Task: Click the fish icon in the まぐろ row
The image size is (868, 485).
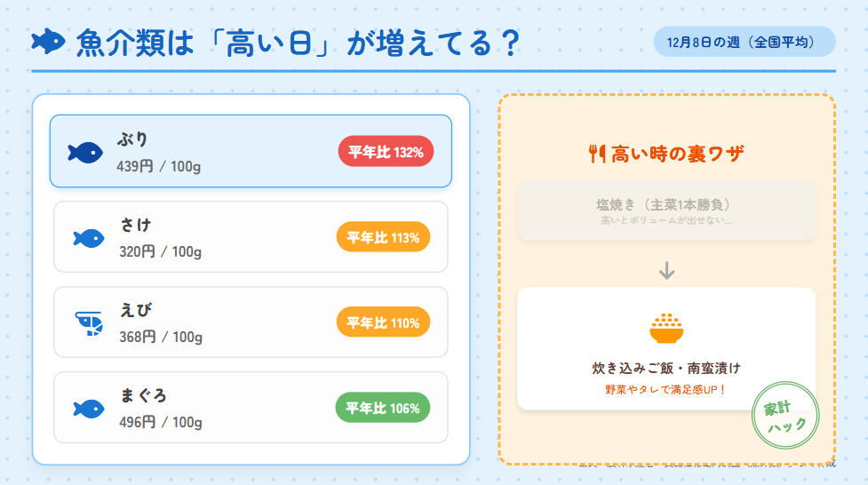Action: pyautogui.click(x=89, y=408)
